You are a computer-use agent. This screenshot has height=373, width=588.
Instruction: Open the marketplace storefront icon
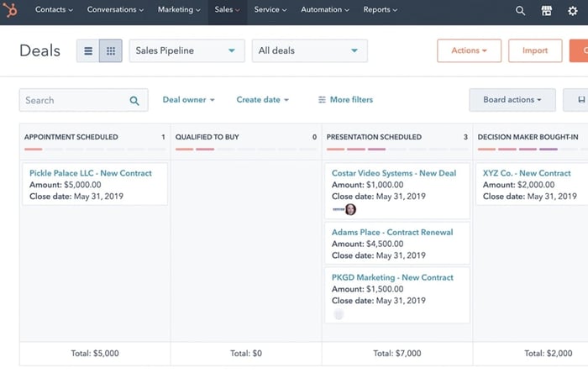pyautogui.click(x=547, y=11)
